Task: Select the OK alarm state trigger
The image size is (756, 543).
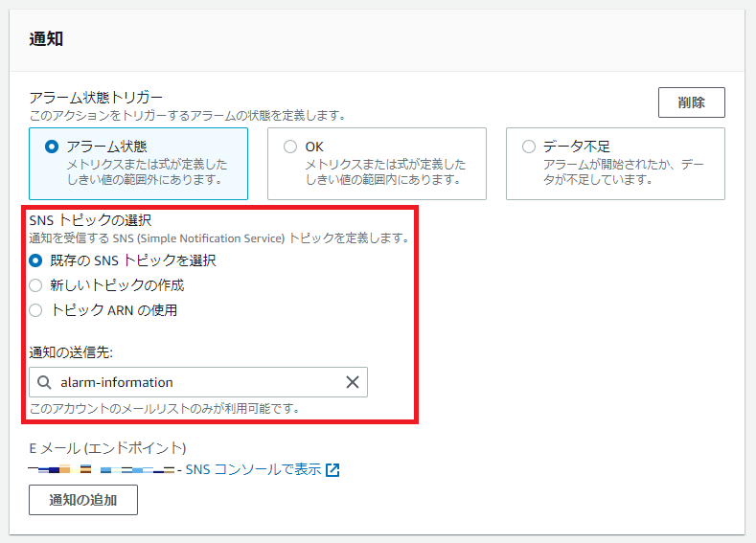Action: (x=290, y=147)
